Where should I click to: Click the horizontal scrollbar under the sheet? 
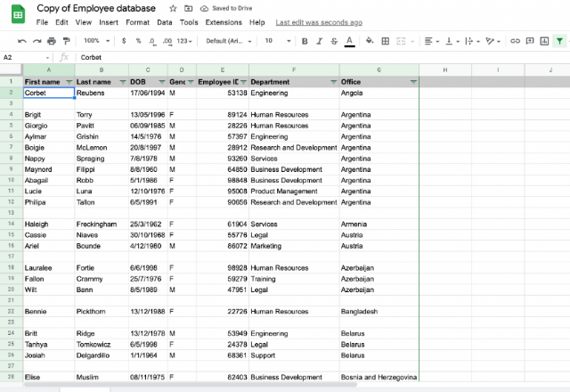pyautogui.click(x=191, y=384)
